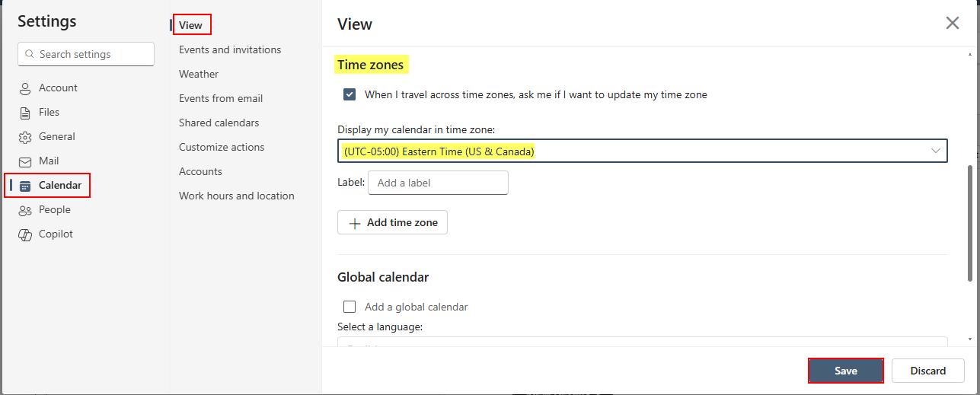The image size is (980, 395).
Task: Open General settings gear icon
Action: (25, 137)
